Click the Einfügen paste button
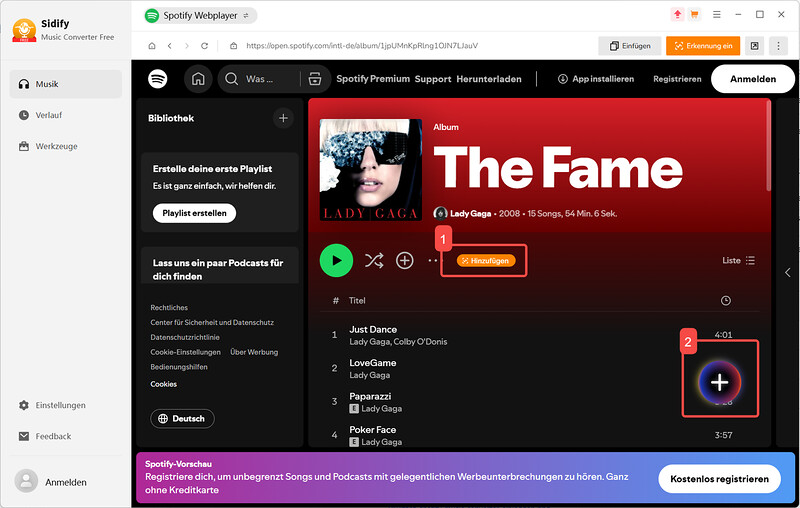800x508 pixels. (630, 46)
